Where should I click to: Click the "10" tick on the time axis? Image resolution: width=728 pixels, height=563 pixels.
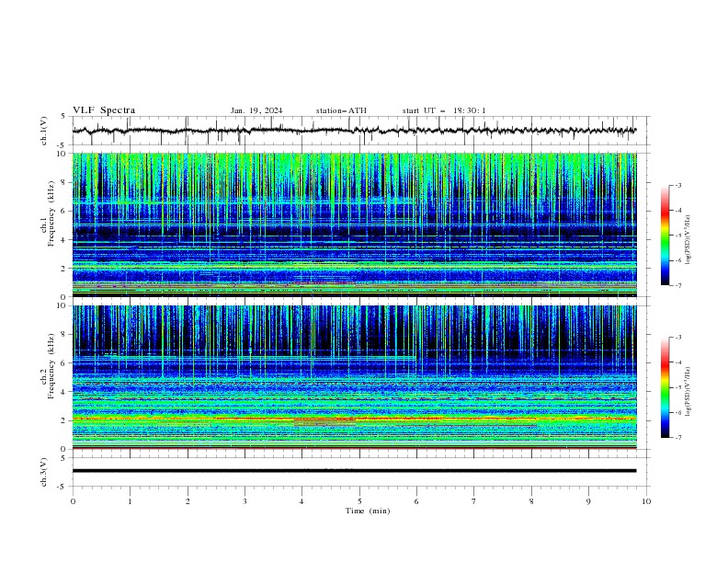(646, 501)
